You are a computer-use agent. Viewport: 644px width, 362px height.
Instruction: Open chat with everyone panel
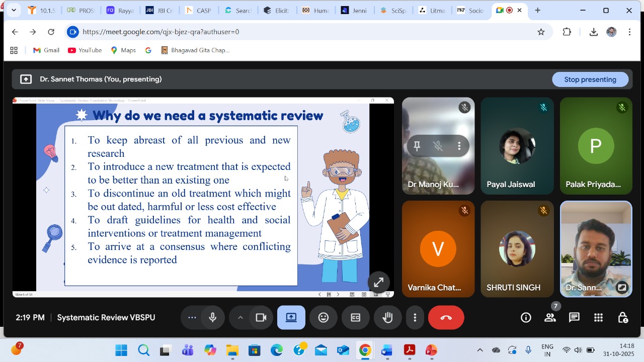click(574, 318)
